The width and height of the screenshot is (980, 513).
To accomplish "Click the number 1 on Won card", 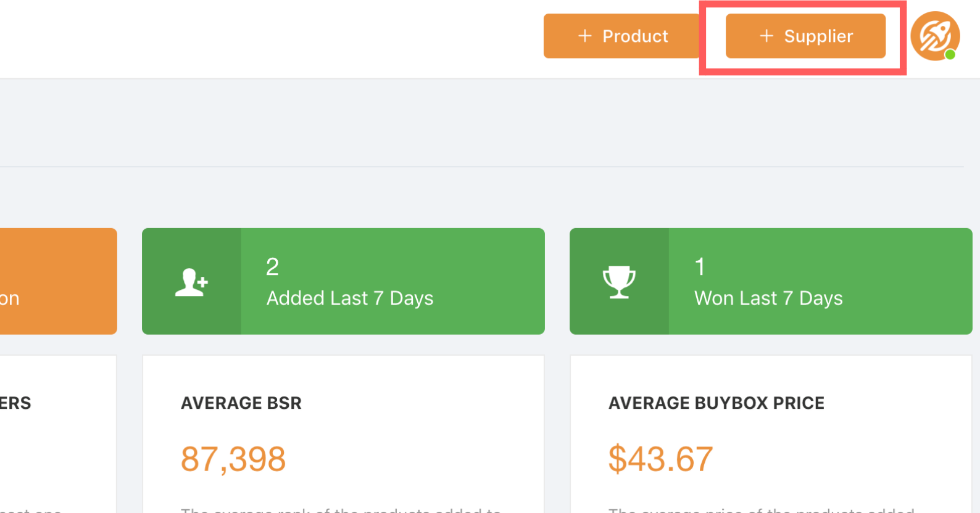I will (x=699, y=267).
